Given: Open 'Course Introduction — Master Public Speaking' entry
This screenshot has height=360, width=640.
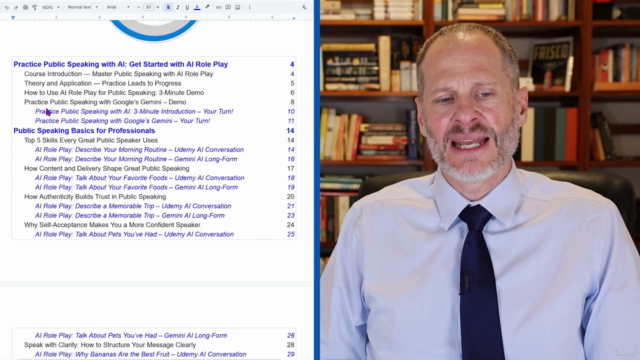Looking at the screenshot, I should point(118,74).
